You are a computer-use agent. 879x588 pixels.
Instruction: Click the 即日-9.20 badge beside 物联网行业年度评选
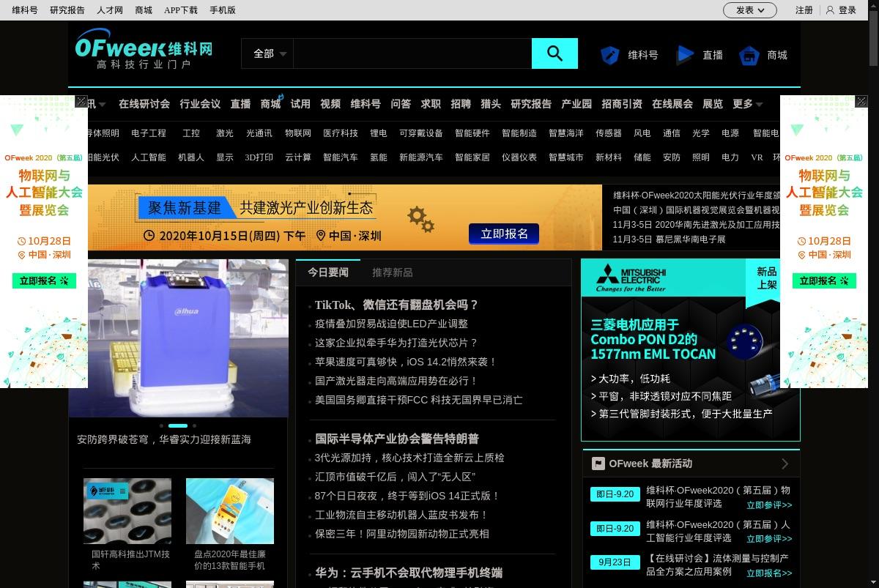615,494
